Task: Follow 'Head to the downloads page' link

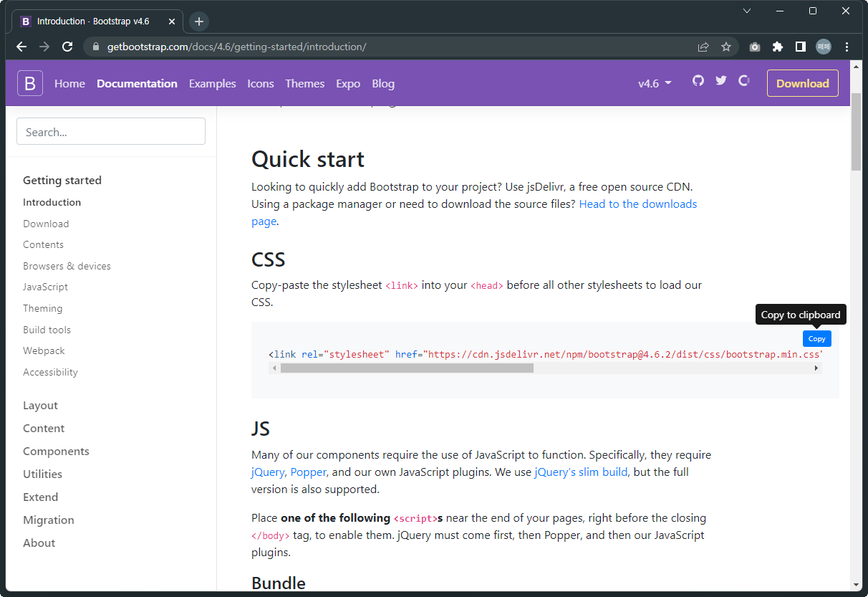Action: coord(474,212)
